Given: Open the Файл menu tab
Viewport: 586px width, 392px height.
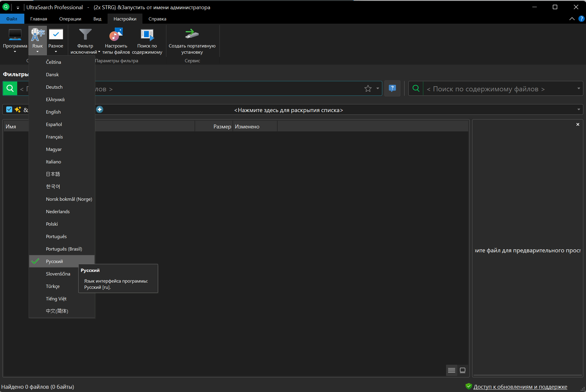Looking at the screenshot, I should pos(12,19).
